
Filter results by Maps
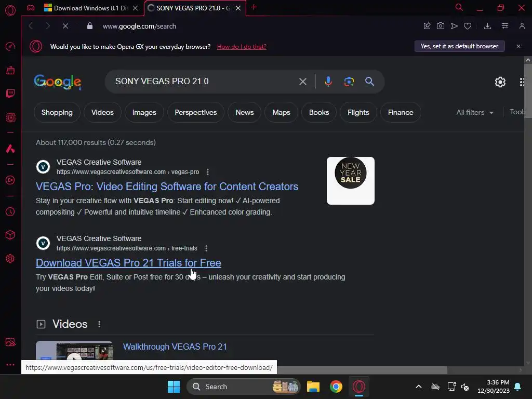281,112
